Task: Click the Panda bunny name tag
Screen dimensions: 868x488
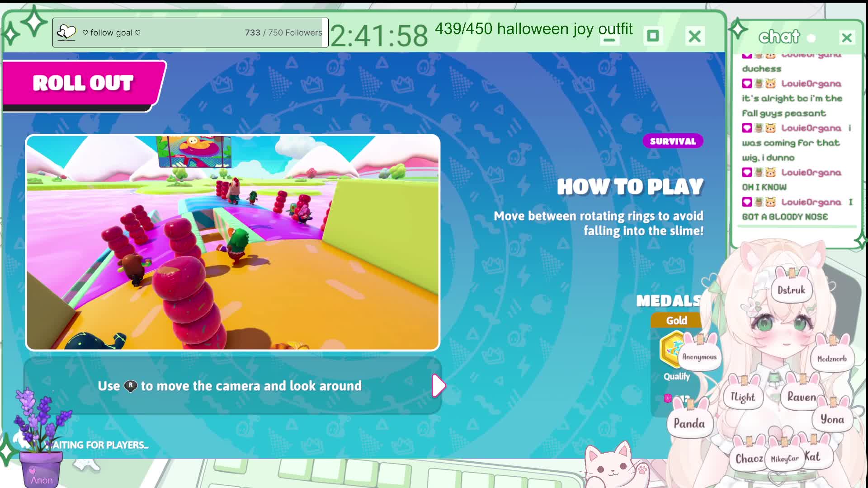Action: tap(689, 420)
